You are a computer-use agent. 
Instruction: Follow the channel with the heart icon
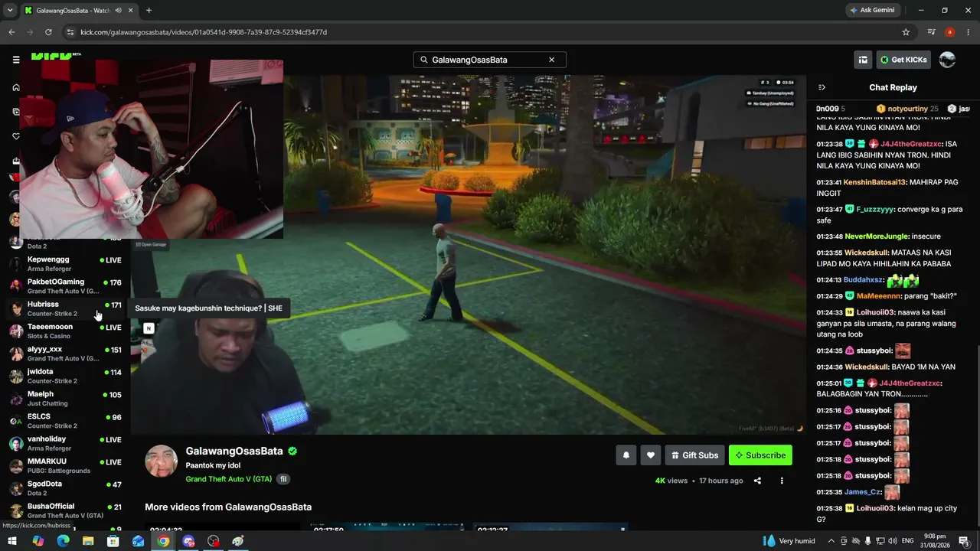pos(650,455)
